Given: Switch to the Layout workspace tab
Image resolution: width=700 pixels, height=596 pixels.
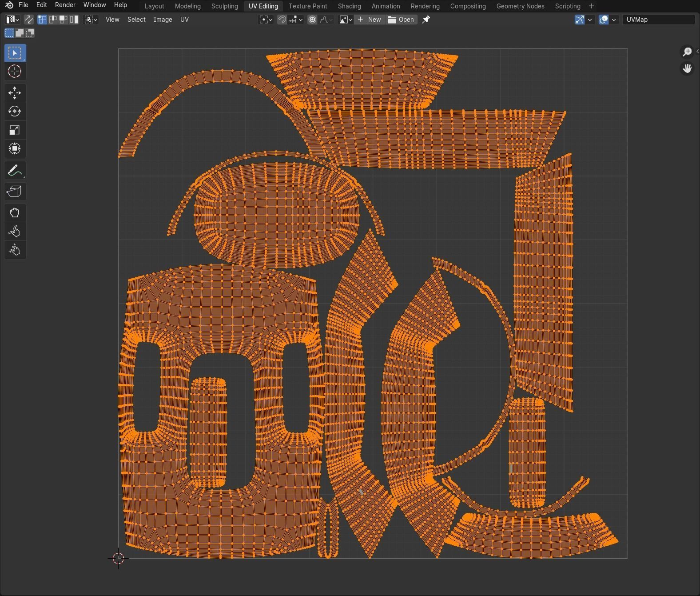Looking at the screenshot, I should (x=155, y=6).
